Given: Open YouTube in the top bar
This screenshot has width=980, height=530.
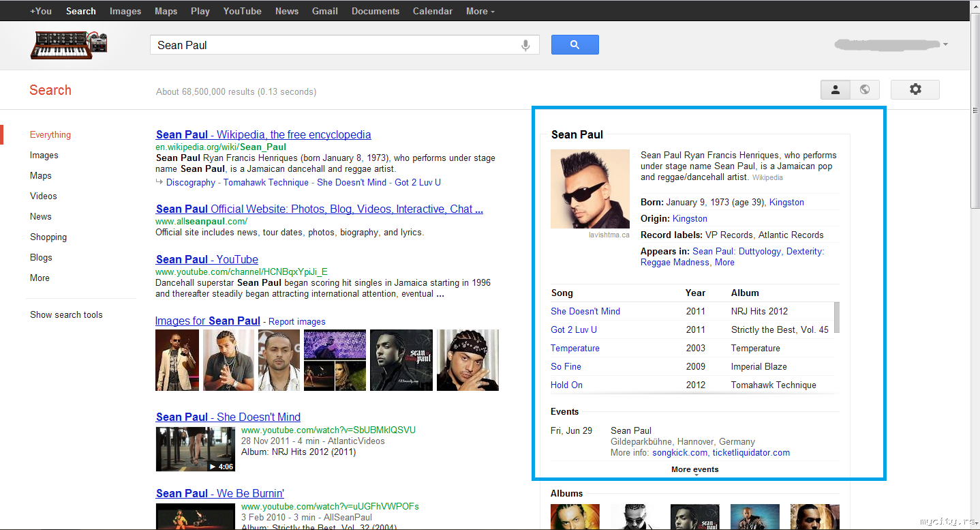Looking at the screenshot, I should pyautogui.click(x=243, y=11).
